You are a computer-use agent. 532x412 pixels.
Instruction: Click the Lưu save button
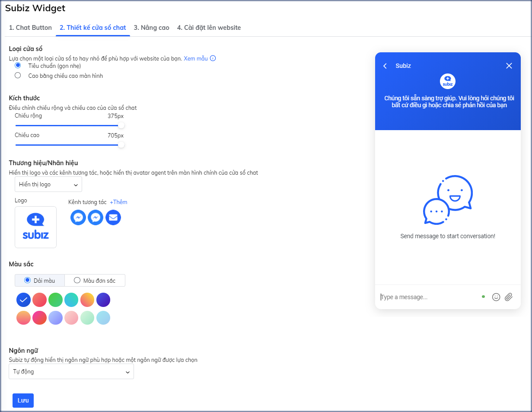point(23,401)
